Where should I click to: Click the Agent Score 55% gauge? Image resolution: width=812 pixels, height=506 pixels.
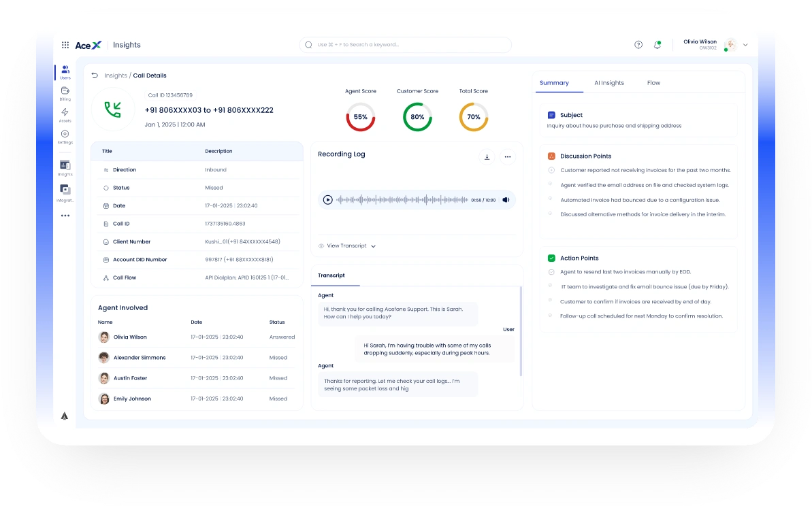(361, 117)
